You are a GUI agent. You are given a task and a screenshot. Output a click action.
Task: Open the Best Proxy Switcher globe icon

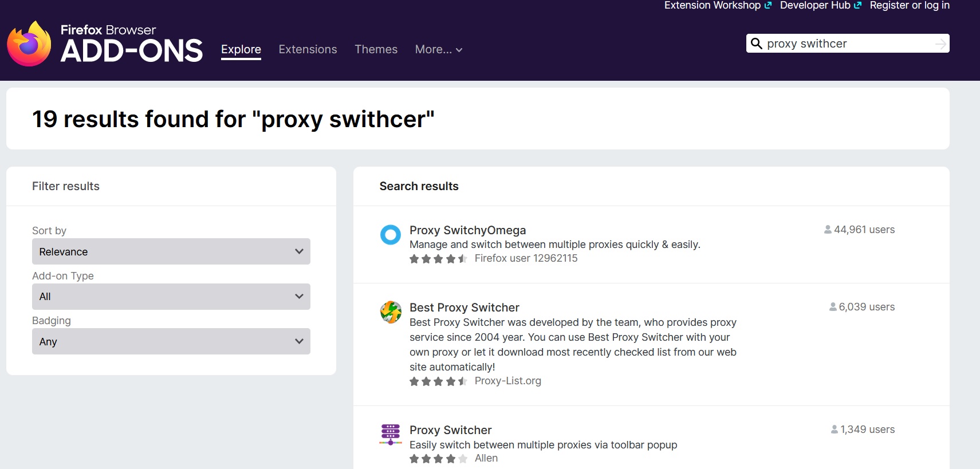[391, 312]
